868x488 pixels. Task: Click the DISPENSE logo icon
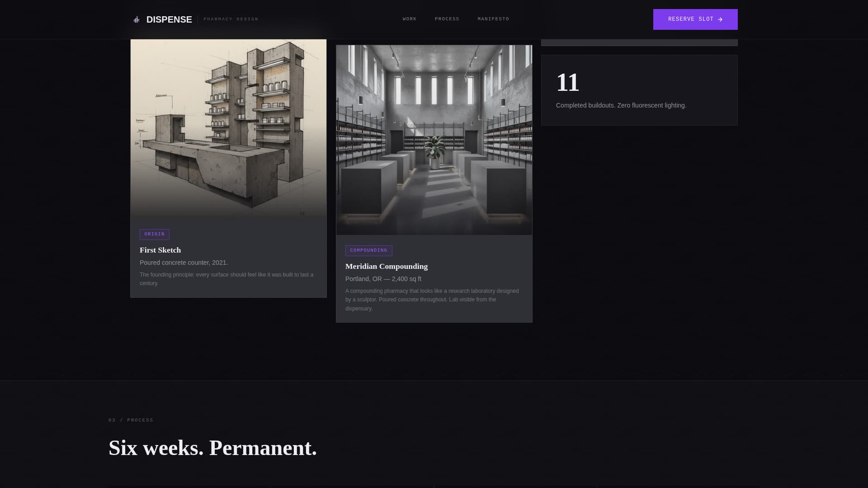(136, 19)
